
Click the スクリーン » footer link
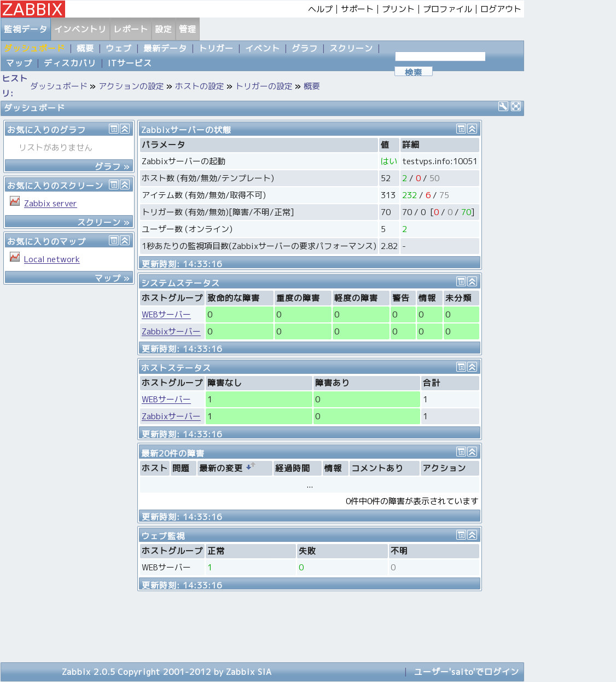point(103,222)
